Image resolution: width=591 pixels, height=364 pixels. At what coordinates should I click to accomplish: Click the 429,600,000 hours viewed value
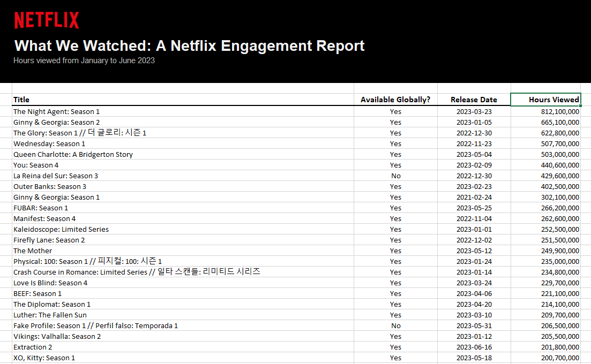[x=560, y=176]
